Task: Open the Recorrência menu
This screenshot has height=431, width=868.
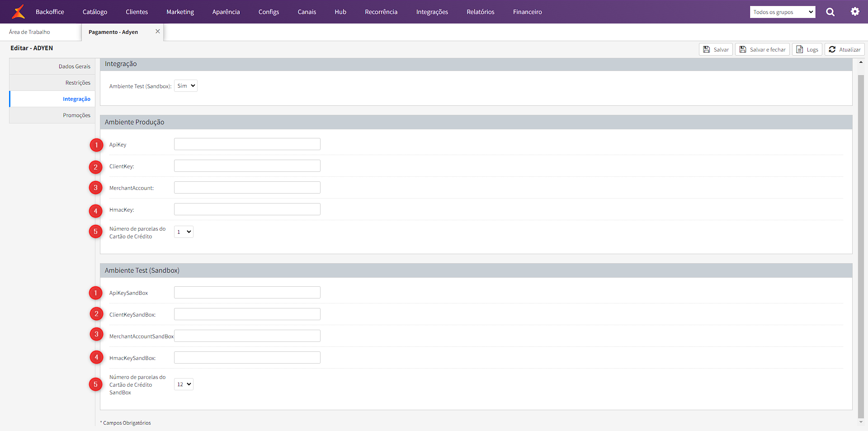Action: (x=381, y=12)
